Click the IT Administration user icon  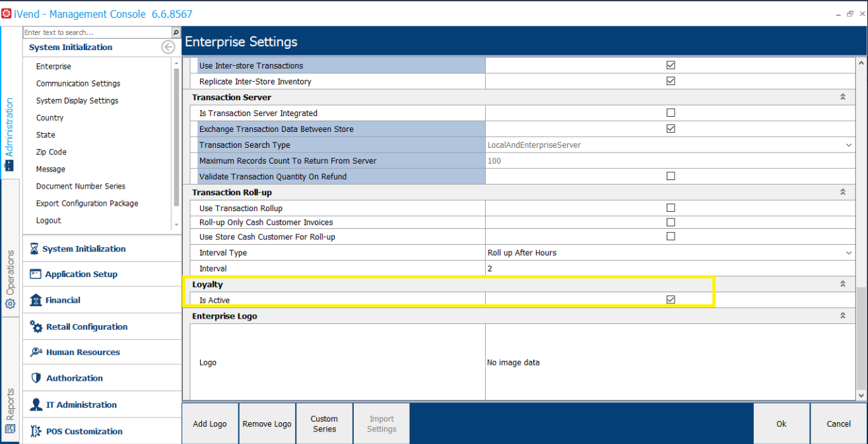coord(36,404)
